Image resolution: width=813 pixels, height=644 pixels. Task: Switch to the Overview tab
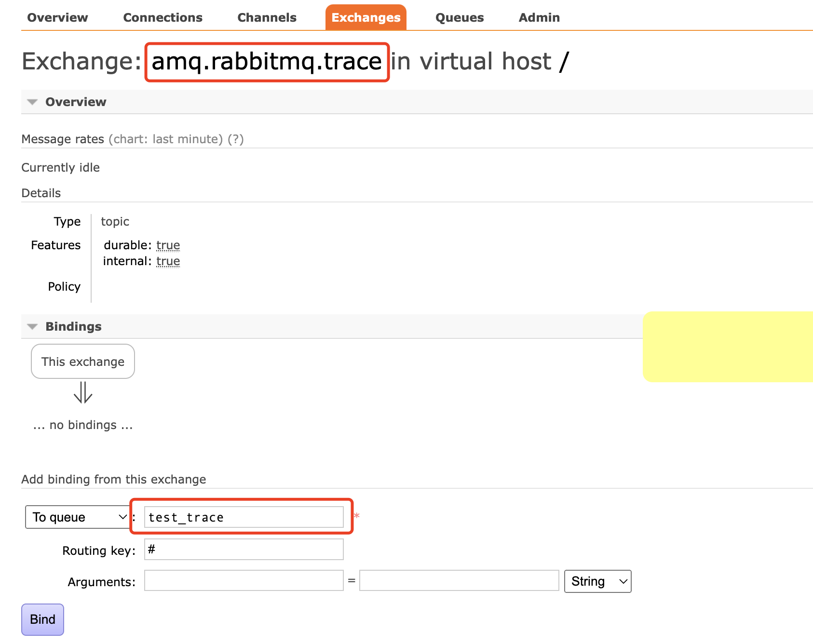(57, 18)
